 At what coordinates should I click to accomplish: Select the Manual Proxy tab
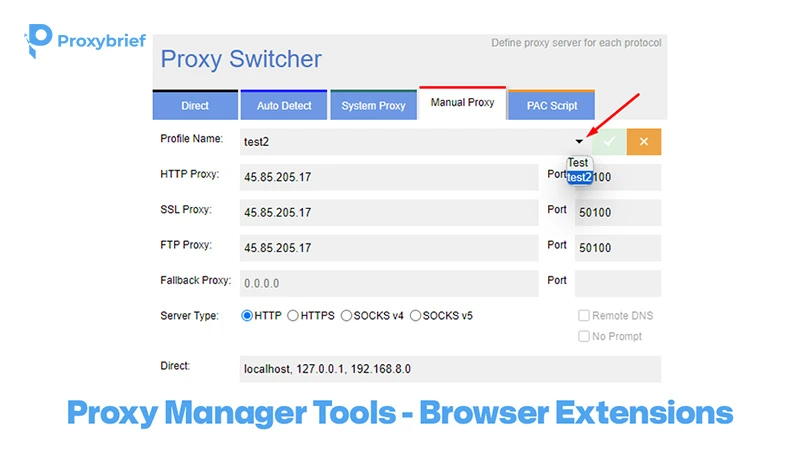pos(462,103)
